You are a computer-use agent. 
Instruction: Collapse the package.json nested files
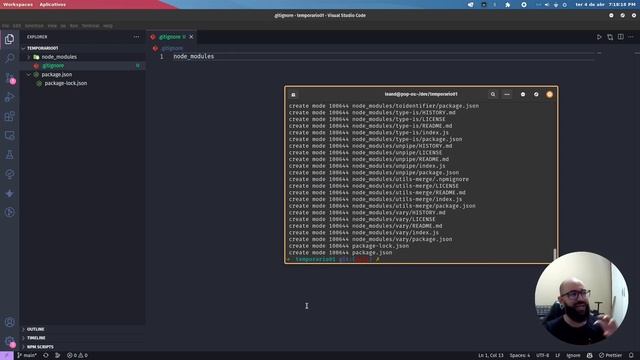pyautogui.click(x=29, y=75)
